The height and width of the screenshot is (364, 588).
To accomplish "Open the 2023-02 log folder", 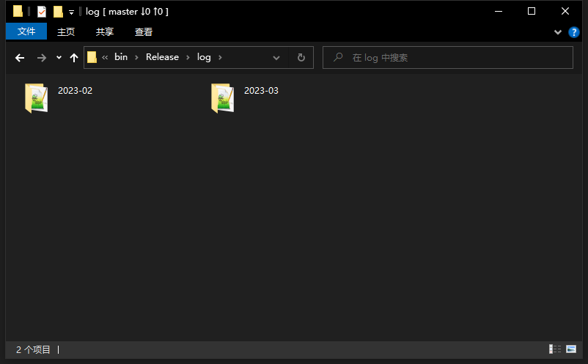I will (37, 98).
